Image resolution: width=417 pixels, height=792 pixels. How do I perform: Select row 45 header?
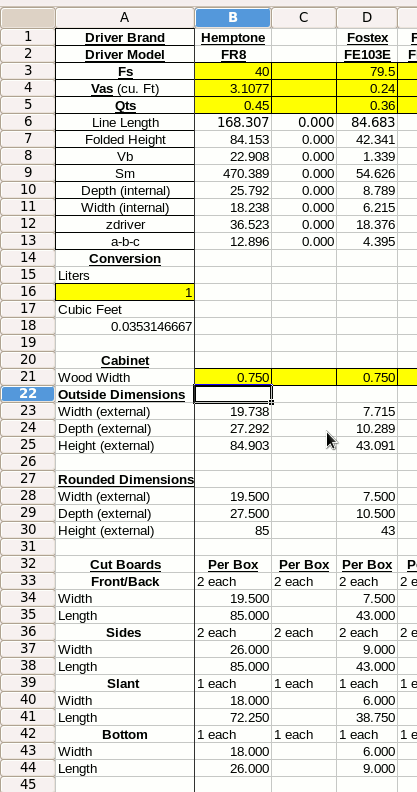coord(28,784)
